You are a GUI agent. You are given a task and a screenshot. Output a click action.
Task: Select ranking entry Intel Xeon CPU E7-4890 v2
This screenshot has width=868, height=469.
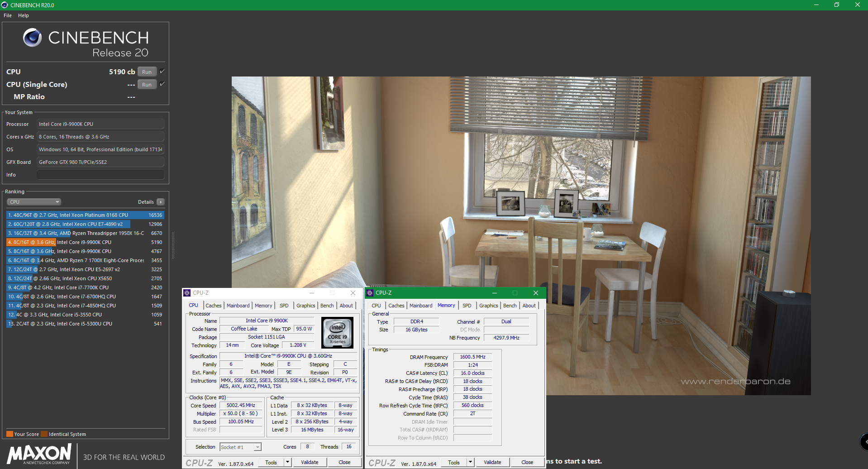click(x=85, y=224)
